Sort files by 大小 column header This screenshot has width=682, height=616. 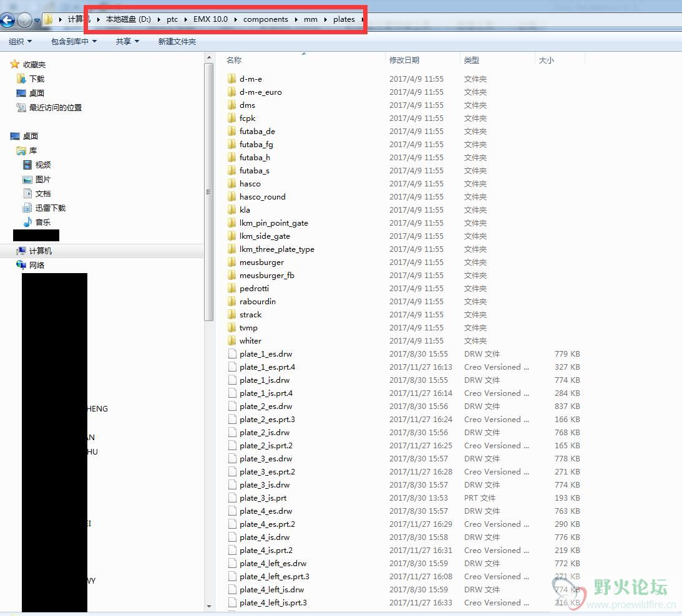pyautogui.click(x=547, y=60)
